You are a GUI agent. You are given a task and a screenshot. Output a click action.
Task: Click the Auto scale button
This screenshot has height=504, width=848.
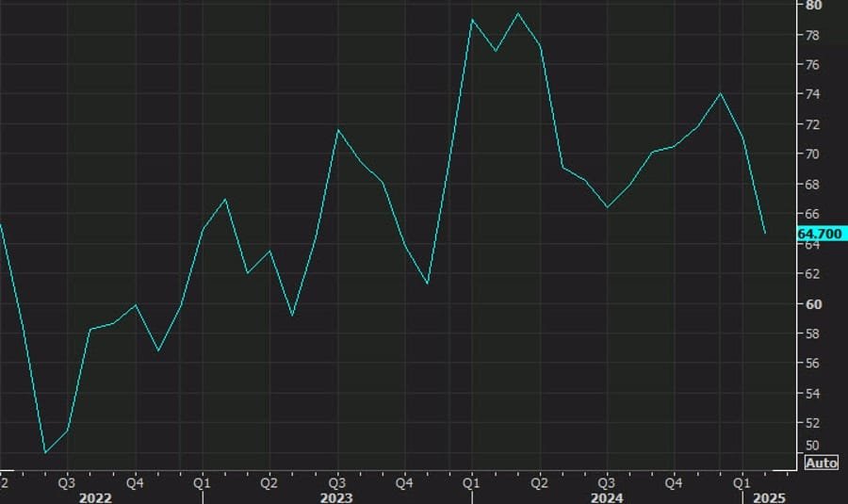821,463
